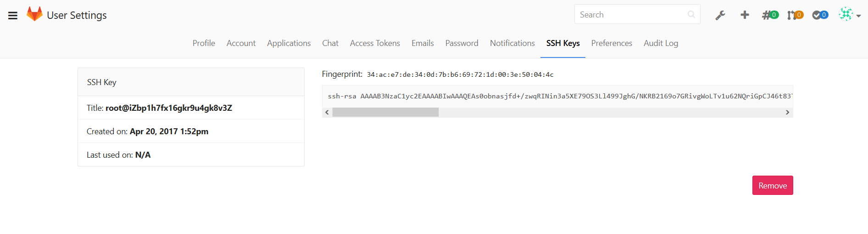Click the key scrollbar right arrow

point(787,113)
